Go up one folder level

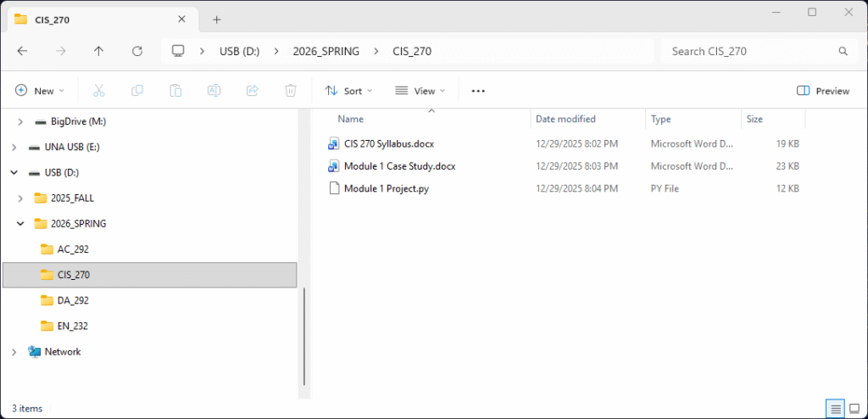pyautogui.click(x=98, y=51)
